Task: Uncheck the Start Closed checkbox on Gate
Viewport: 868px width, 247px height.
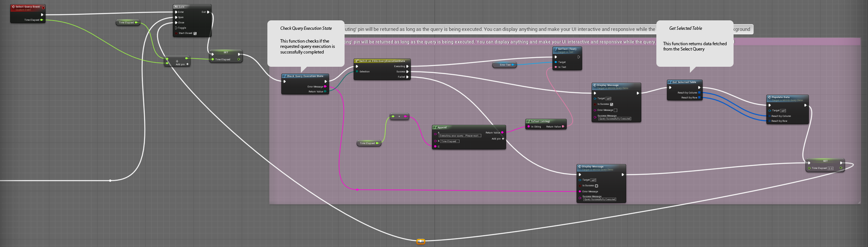Action: pos(195,34)
